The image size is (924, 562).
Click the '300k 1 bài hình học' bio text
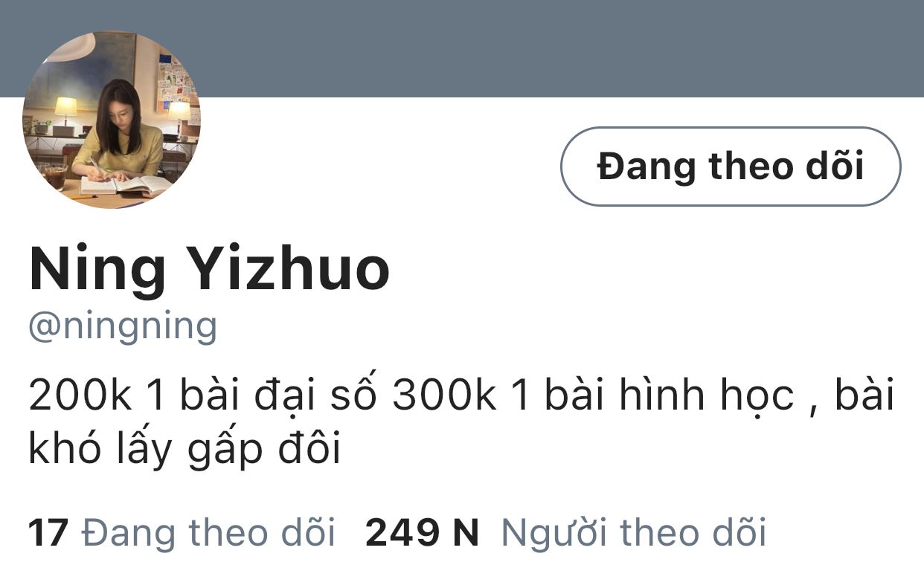[594, 395]
